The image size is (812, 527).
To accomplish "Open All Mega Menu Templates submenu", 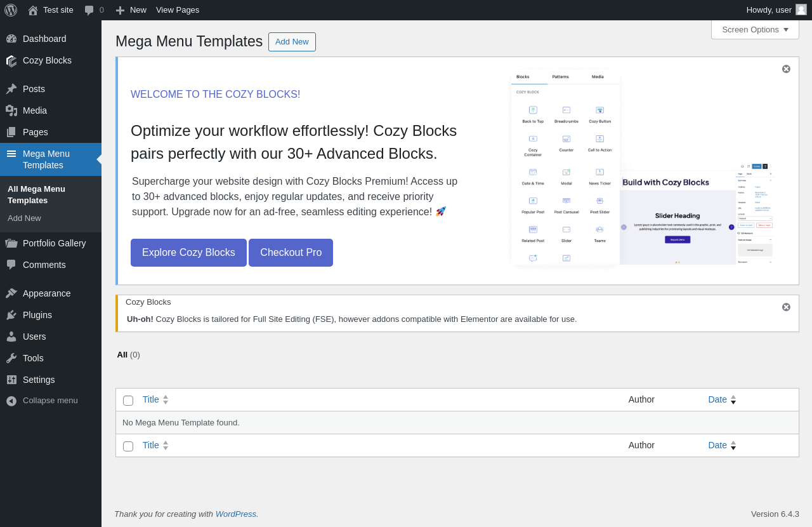I will (36, 194).
